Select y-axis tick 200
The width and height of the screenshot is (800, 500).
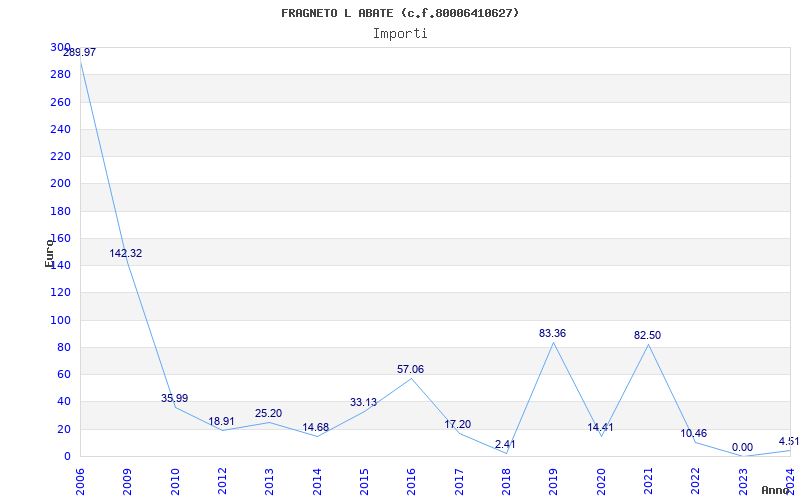[60, 184]
